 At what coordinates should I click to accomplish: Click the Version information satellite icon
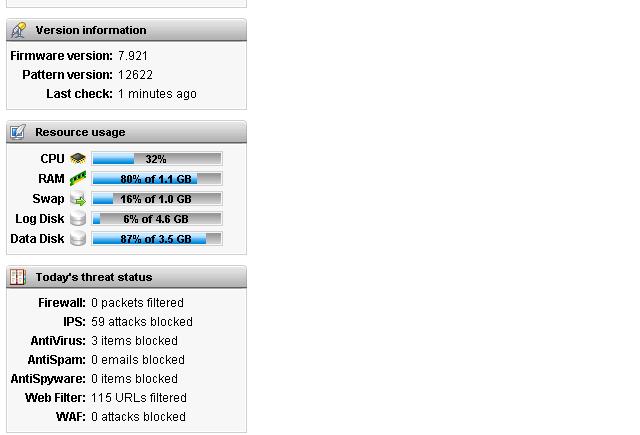point(18,30)
